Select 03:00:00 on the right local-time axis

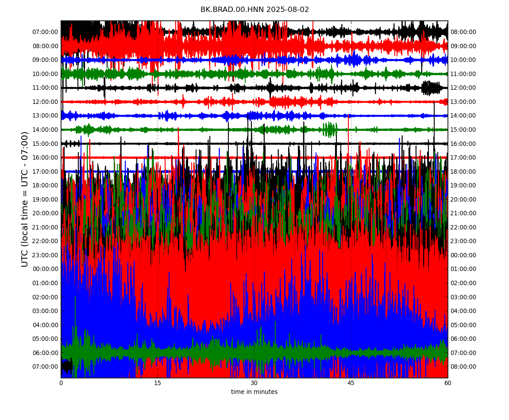coord(463,297)
